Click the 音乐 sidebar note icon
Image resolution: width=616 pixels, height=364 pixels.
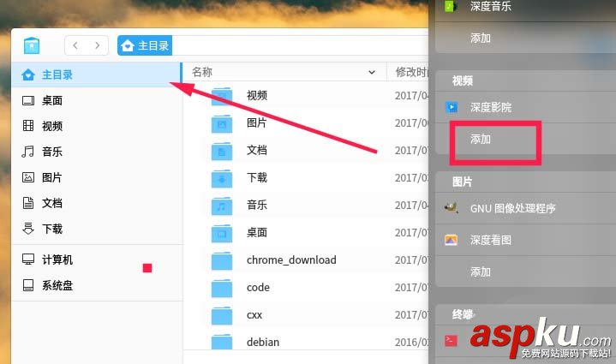tap(28, 152)
